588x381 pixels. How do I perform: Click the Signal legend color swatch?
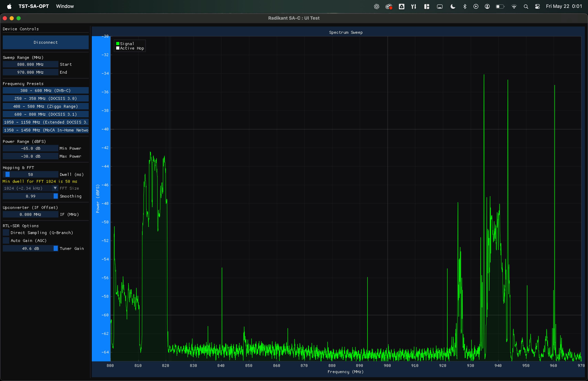point(118,44)
